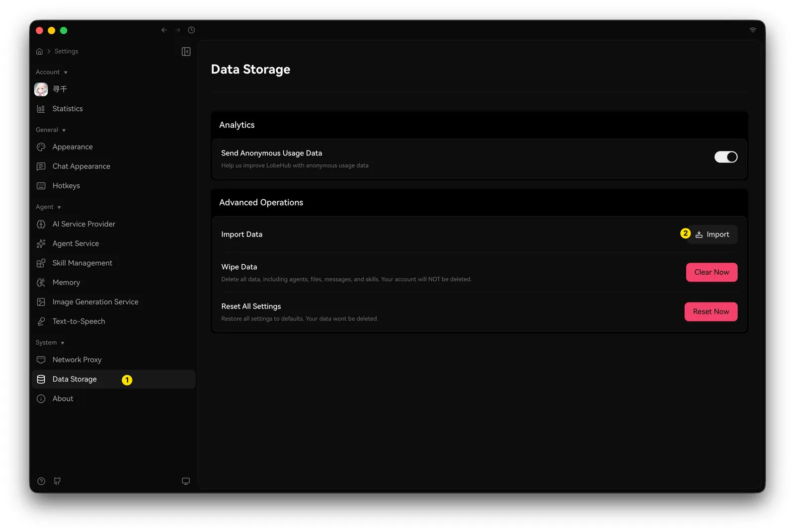The height and width of the screenshot is (532, 795).
Task: Disable Send Anonymous Usage Data
Action: [x=725, y=156]
